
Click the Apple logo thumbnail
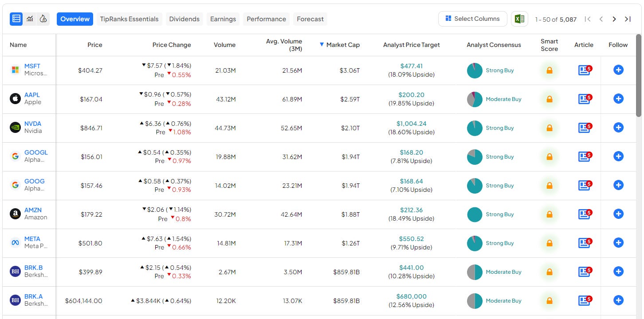click(16, 99)
